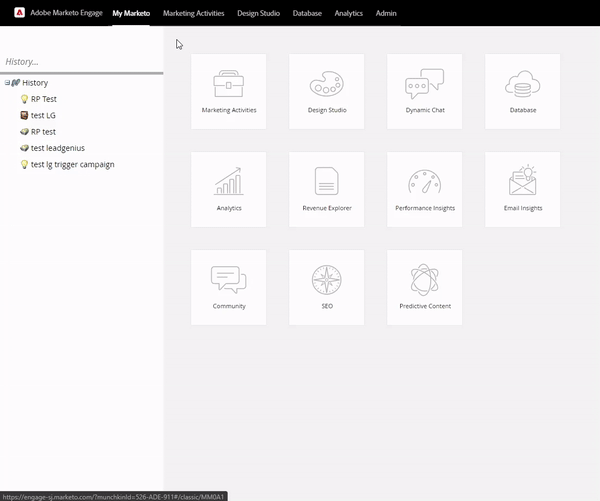Viewport: 600px width, 501px height.
Task: Open the Revenue Explorer document tile
Action: coord(326,189)
